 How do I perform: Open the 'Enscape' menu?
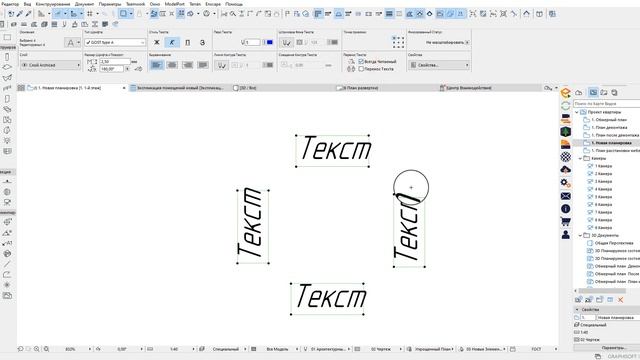(213, 4)
